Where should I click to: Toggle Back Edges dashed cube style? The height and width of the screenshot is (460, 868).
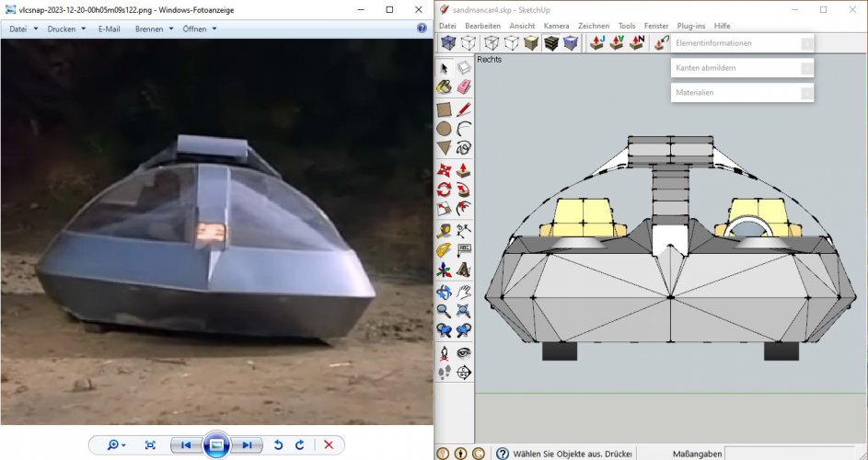pyautogui.click(x=469, y=42)
